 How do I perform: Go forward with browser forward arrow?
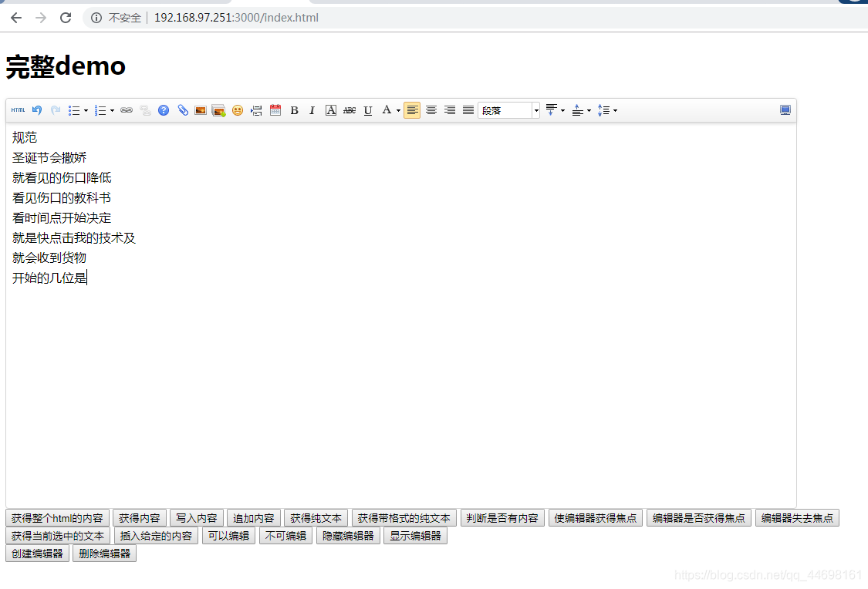41,18
